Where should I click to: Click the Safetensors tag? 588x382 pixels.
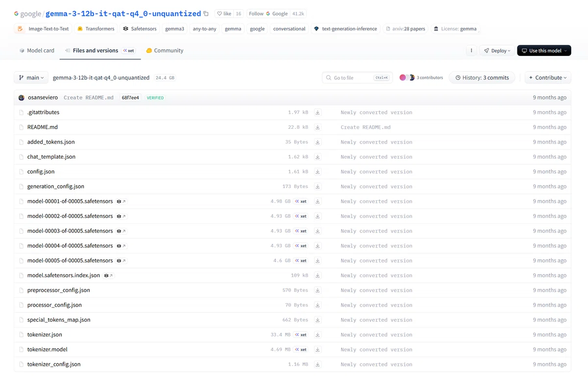[140, 29]
